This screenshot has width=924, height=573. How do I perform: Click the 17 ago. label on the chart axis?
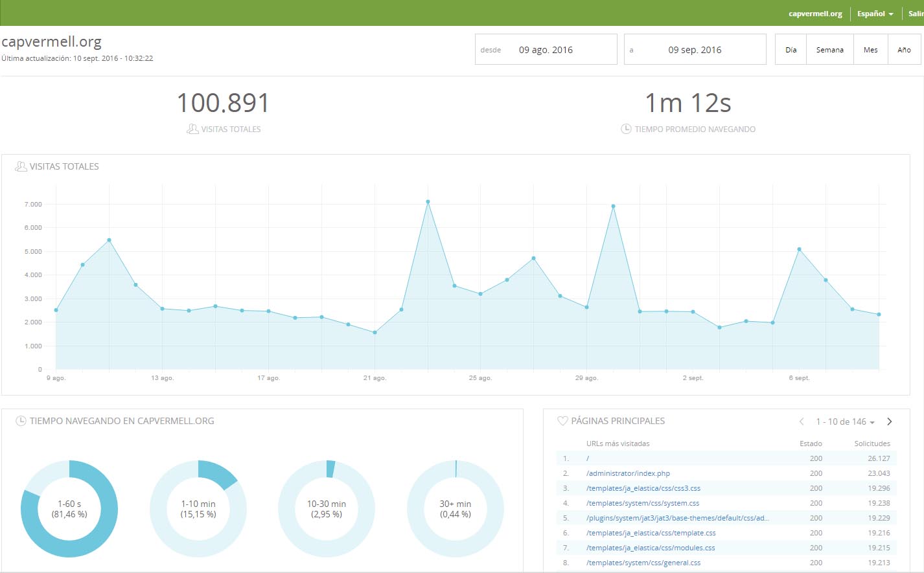pyautogui.click(x=268, y=378)
